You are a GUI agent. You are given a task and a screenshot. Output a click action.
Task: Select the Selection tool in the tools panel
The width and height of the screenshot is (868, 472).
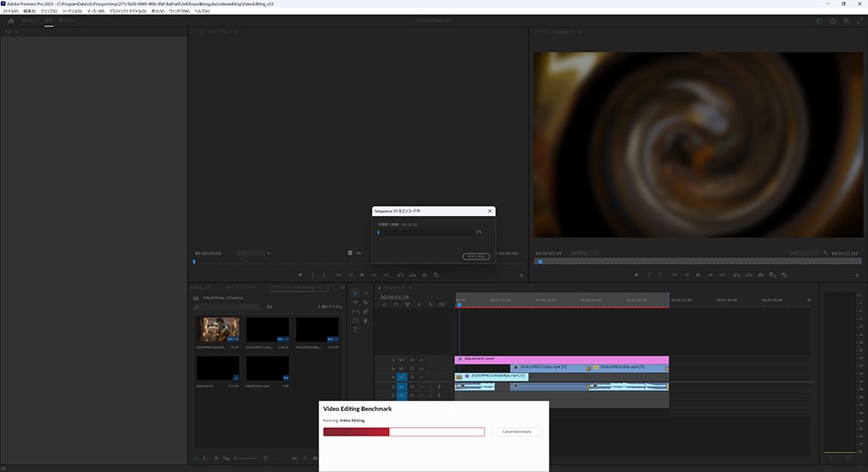356,293
